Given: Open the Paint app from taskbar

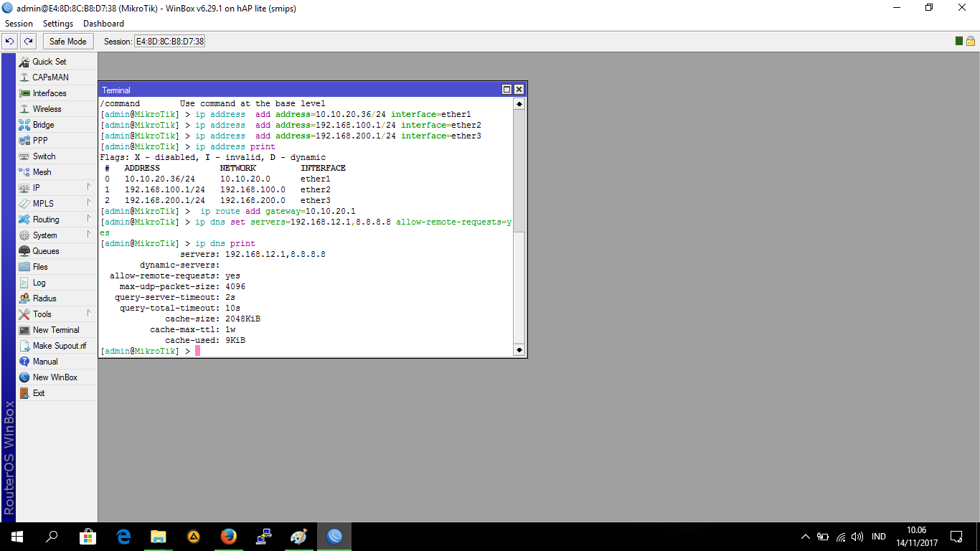Looking at the screenshot, I should pos(299,536).
